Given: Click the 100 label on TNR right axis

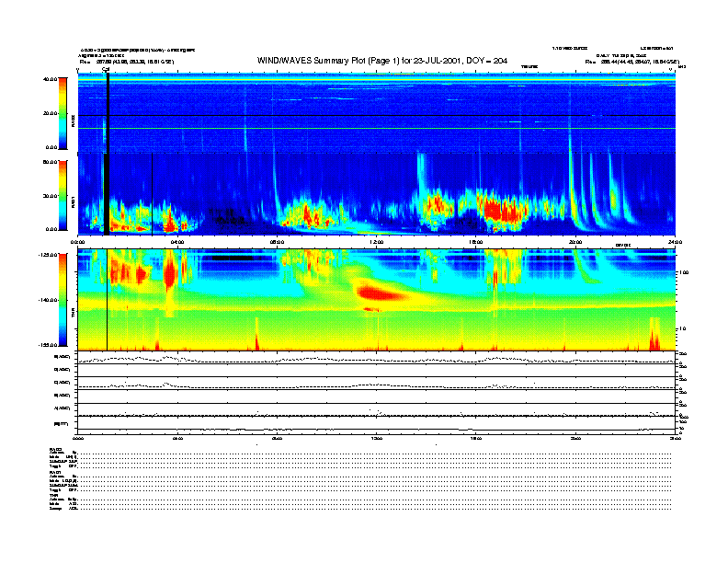Looking at the screenshot, I should 684,272.
